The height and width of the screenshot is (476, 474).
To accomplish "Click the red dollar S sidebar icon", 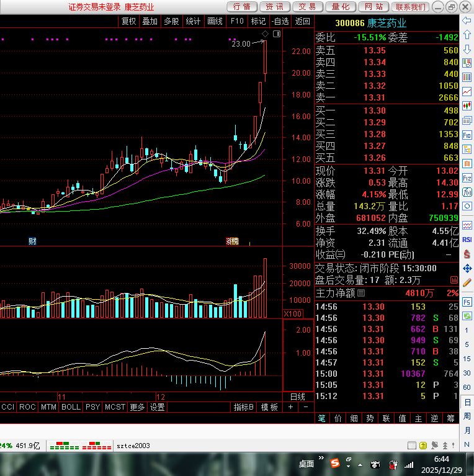I will click(x=467, y=254).
